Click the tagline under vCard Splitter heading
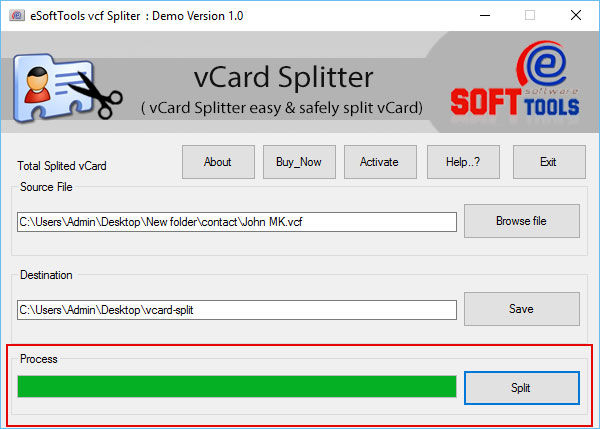Image resolution: width=600 pixels, height=429 pixels. click(x=282, y=108)
